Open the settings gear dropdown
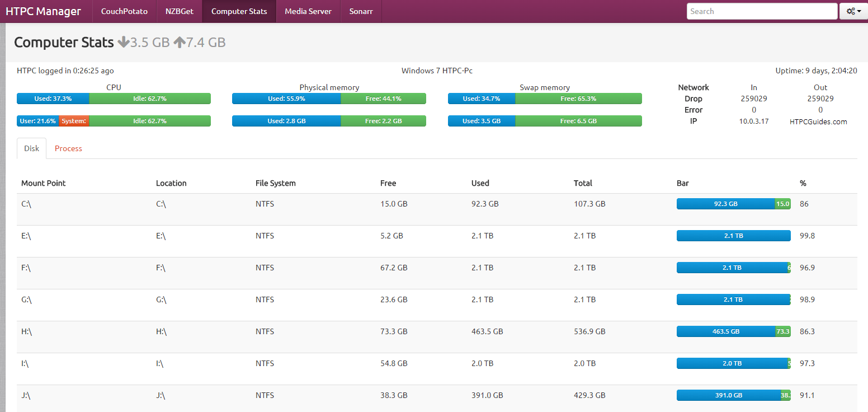The width and height of the screenshot is (868, 412). click(853, 11)
